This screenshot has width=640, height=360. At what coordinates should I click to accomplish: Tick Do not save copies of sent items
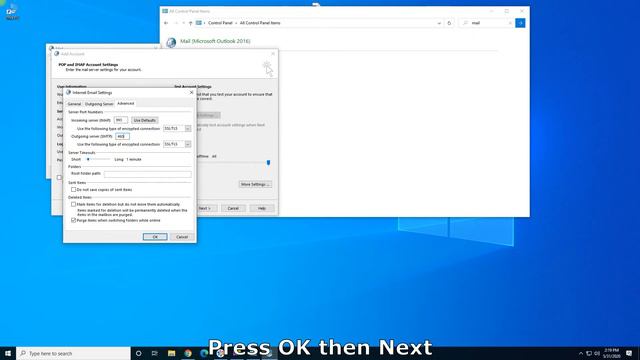pyautogui.click(x=73, y=190)
